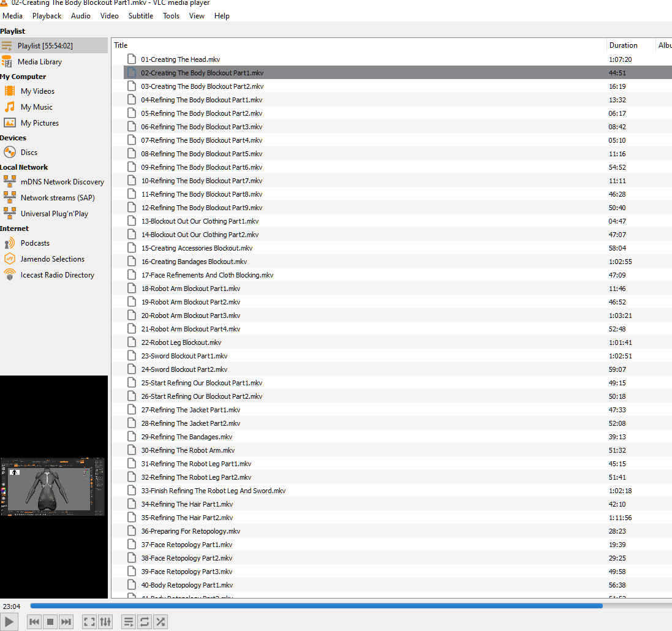This screenshot has height=631, width=672.
Task: Open Icecast Radio Directory
Action: tap(54, 275)
